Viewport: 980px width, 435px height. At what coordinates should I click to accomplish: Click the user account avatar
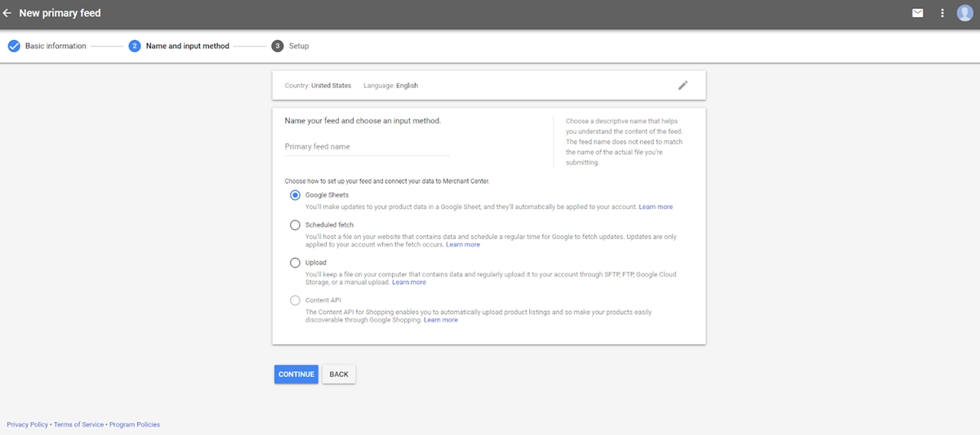[x=964, y=13]
